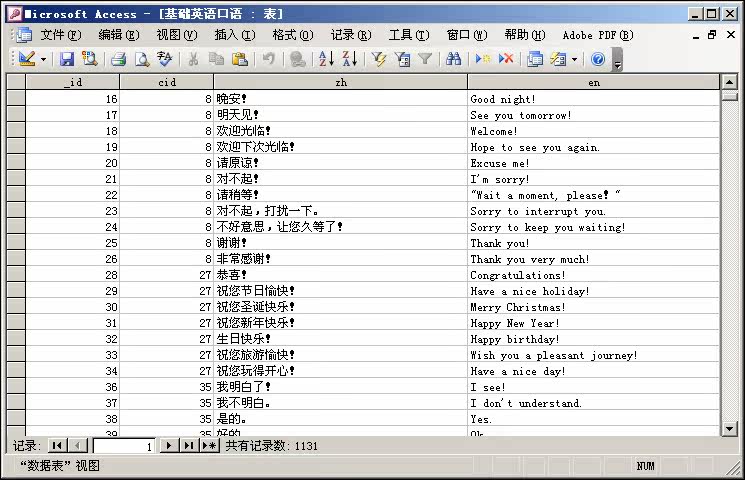Click the Filter By Selection icon
This screenshot has height=480, width=745.
(379, 59)
